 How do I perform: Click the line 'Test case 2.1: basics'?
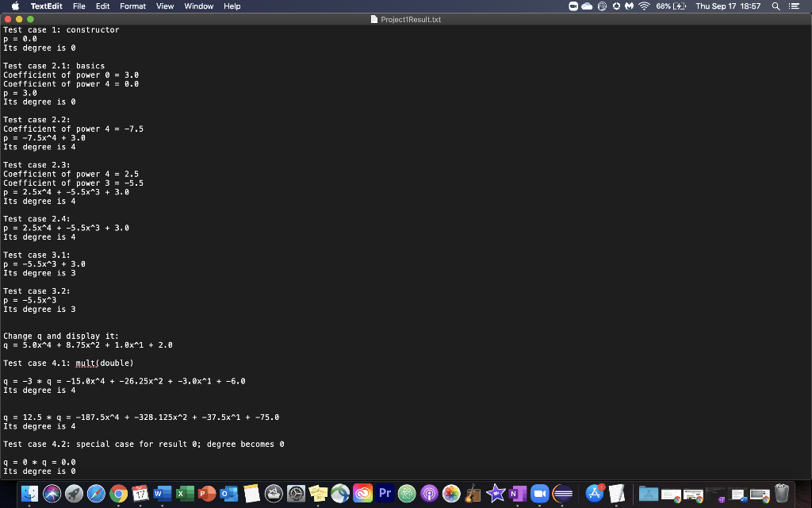tap(54, 66)
